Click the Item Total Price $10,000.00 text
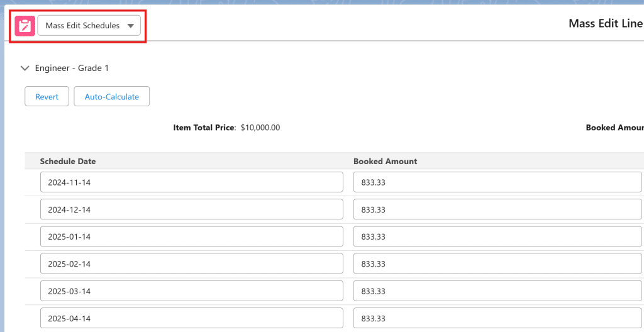 (226, 128)
